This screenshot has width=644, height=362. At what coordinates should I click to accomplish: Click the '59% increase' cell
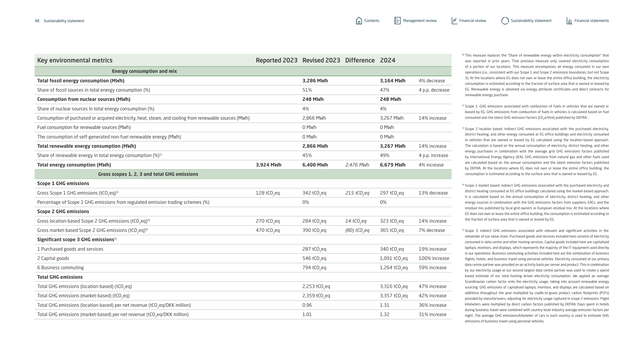tap(432, 268)
